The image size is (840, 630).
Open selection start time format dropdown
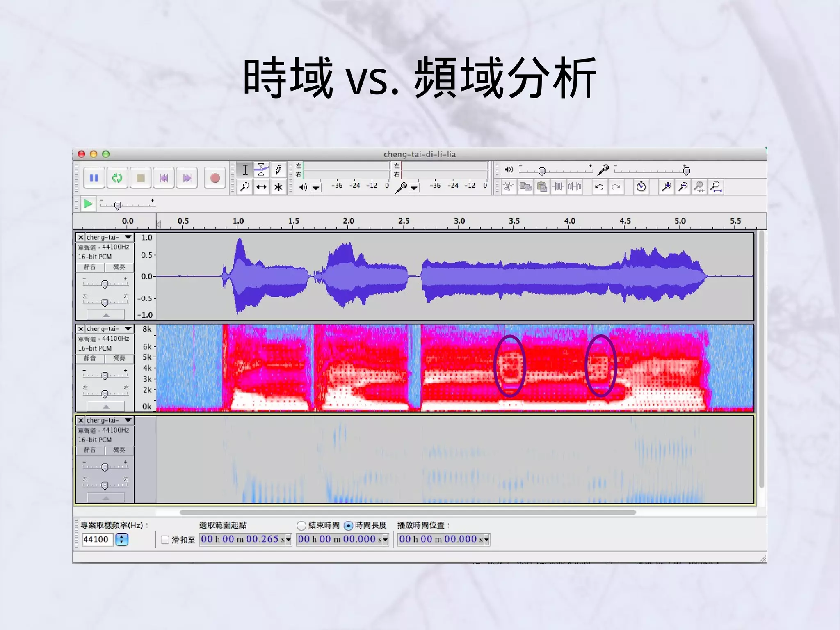pos(288,540)
